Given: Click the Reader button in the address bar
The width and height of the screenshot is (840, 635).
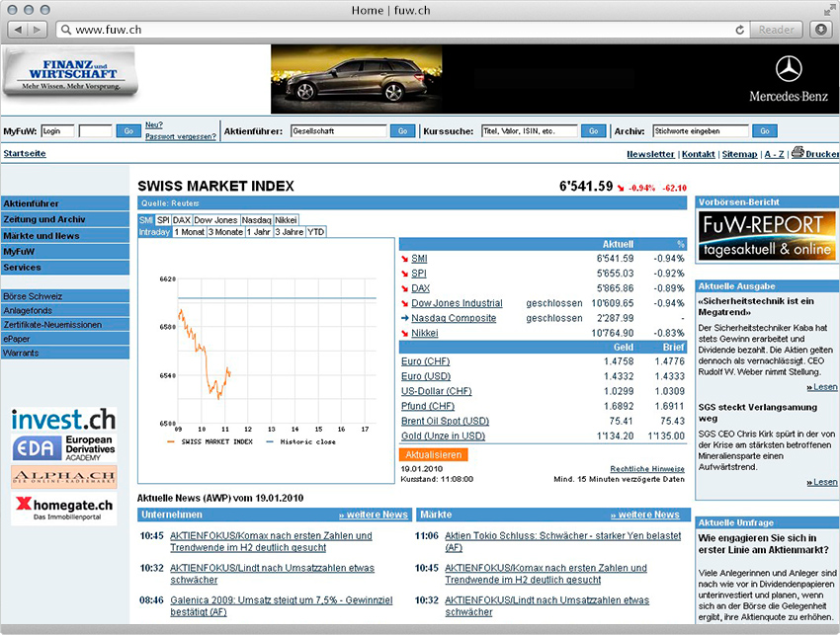Looking at the screenshot, I should tap(776, 30).
